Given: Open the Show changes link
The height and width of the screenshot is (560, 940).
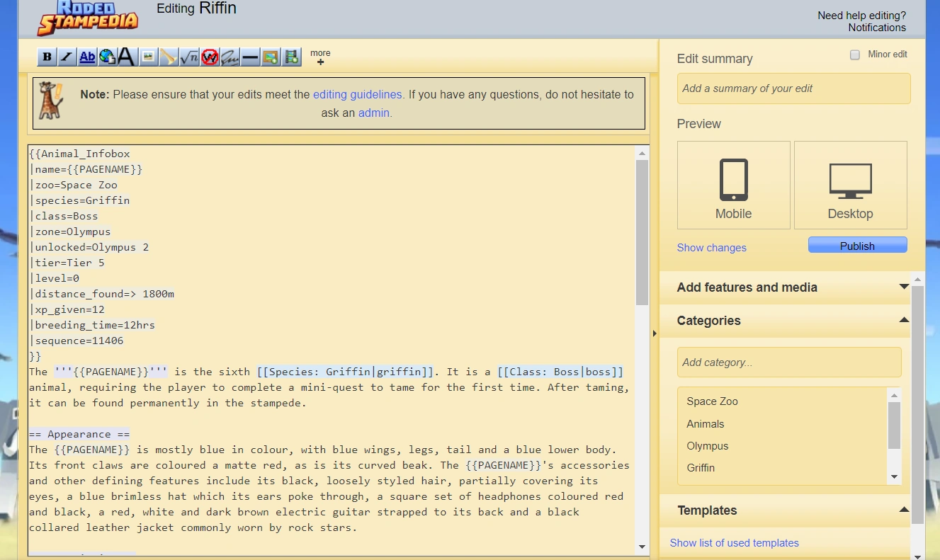Looking at the screenshot, I should coord(711,248).
